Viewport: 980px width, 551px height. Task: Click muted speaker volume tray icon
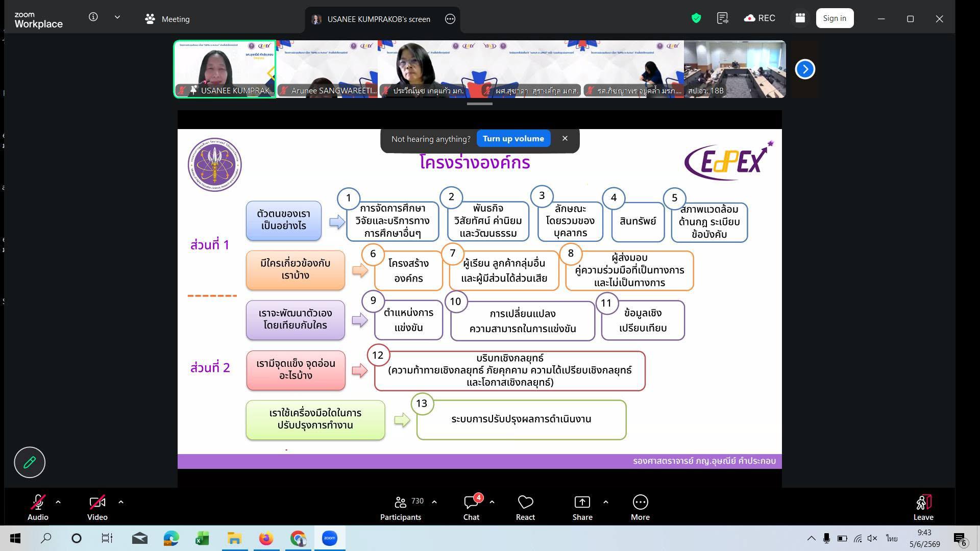tap(872, 538)
